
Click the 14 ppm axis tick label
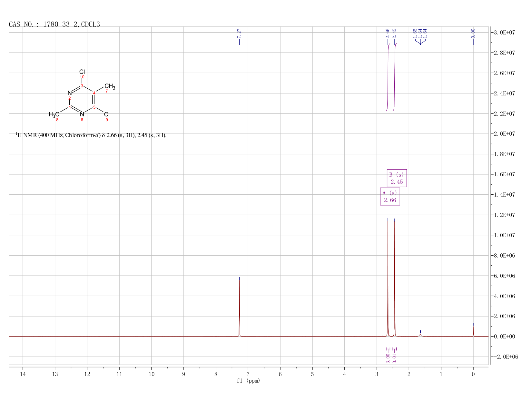click(23, 374)
